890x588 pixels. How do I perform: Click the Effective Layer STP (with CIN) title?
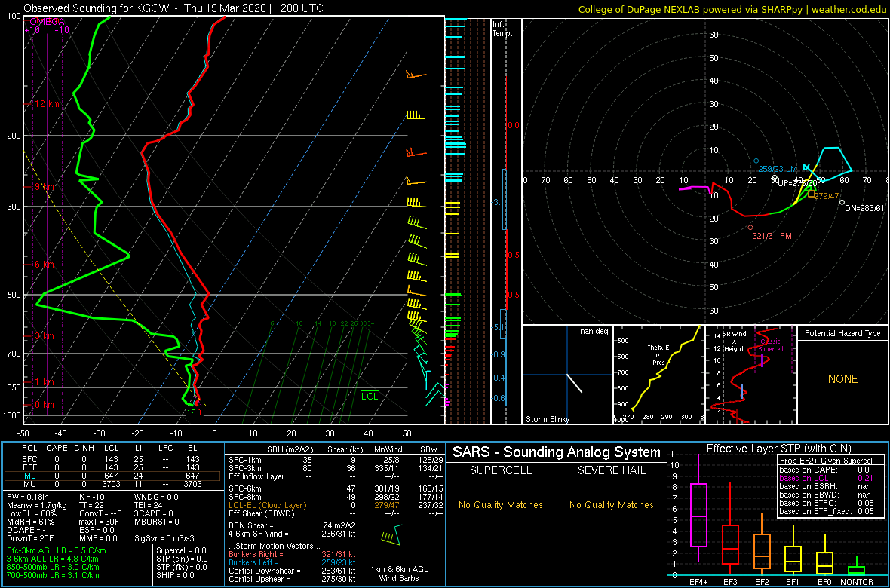778,449
